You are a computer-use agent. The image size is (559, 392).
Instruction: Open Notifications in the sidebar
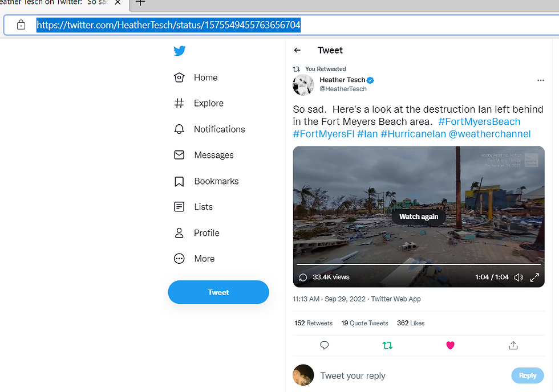tap(209, 129)
